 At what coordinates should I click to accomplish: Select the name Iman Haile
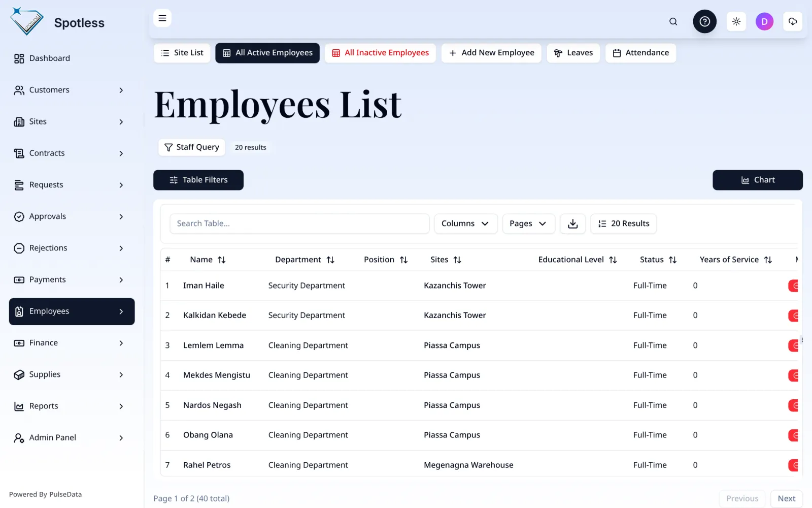click(x=204, y=285)
